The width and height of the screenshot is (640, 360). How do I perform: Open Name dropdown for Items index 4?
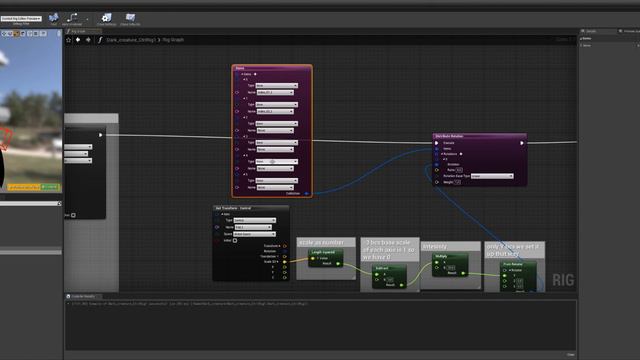point(275,169)
